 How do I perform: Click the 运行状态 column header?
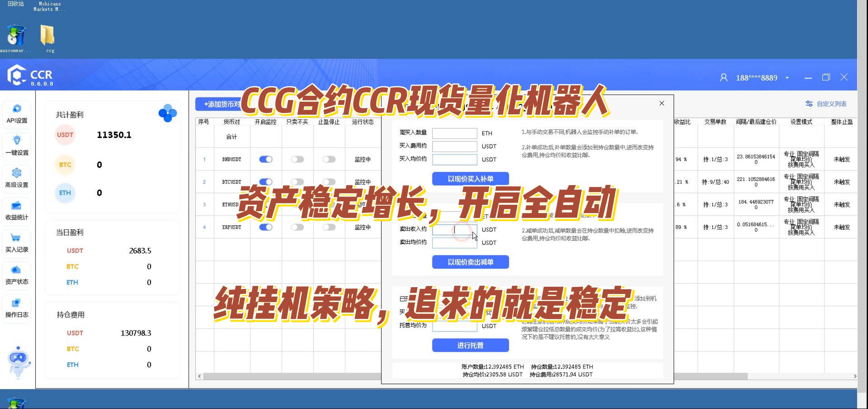(362, 122)
